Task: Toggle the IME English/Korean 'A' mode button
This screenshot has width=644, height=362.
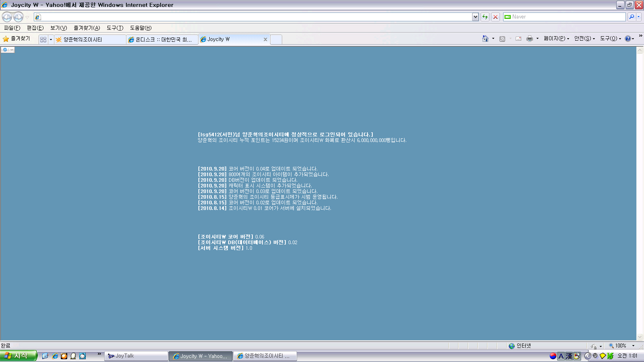Action: (x=561, y=356)
